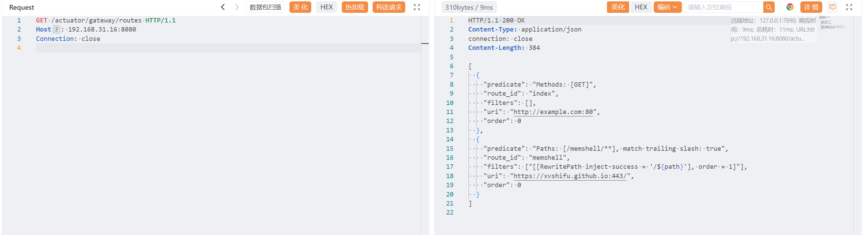Image resolution: width=868 pixels, height=235 pixels.
Task: Toggle HEX view in the Request panel
Action: pos(326,7)
